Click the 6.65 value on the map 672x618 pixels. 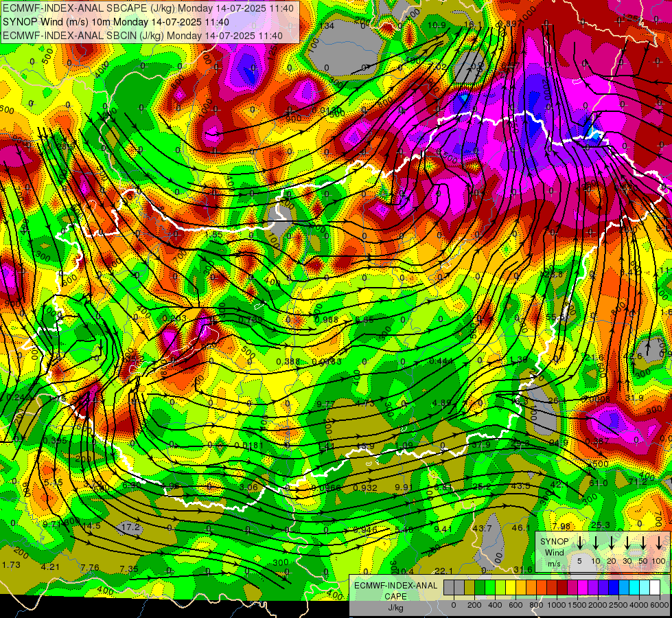tap(364, 319)
